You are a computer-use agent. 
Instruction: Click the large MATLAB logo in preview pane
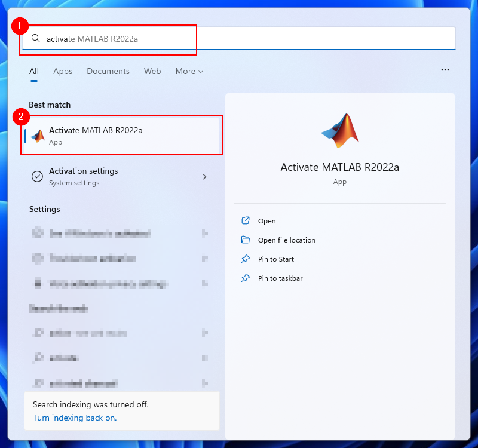tap(340, 130)
